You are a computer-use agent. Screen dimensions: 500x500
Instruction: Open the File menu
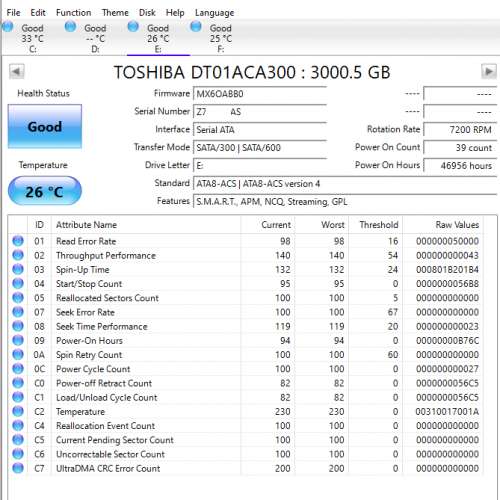click(13, 13)
